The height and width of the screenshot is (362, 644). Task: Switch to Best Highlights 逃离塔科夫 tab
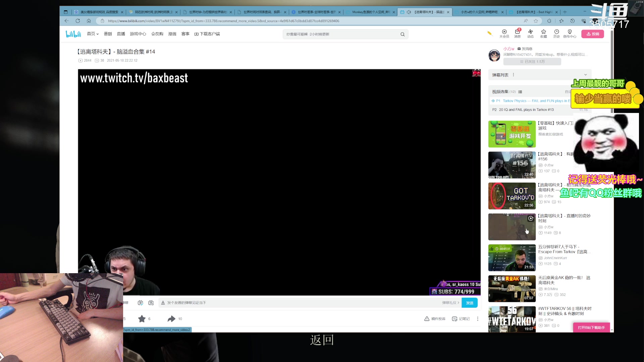click(533, 12)
